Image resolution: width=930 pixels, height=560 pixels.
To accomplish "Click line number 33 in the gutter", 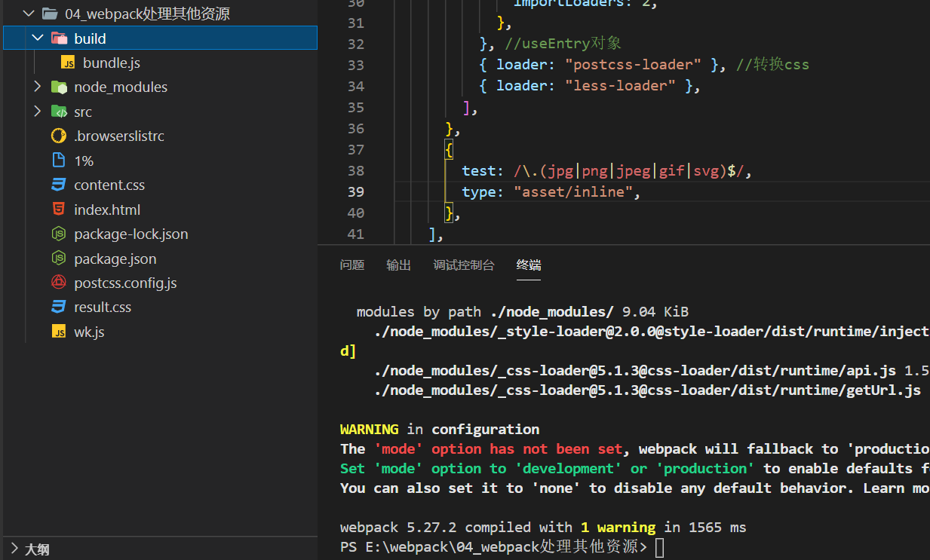I will [356, 65].
